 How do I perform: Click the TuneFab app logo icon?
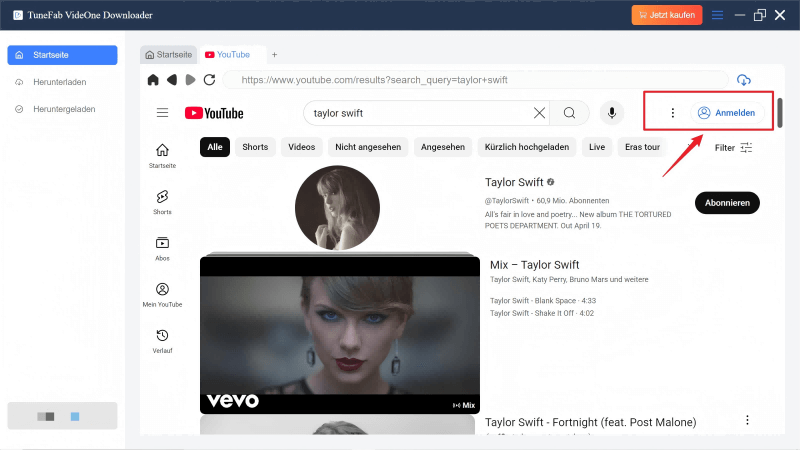[x=18, y=15]
